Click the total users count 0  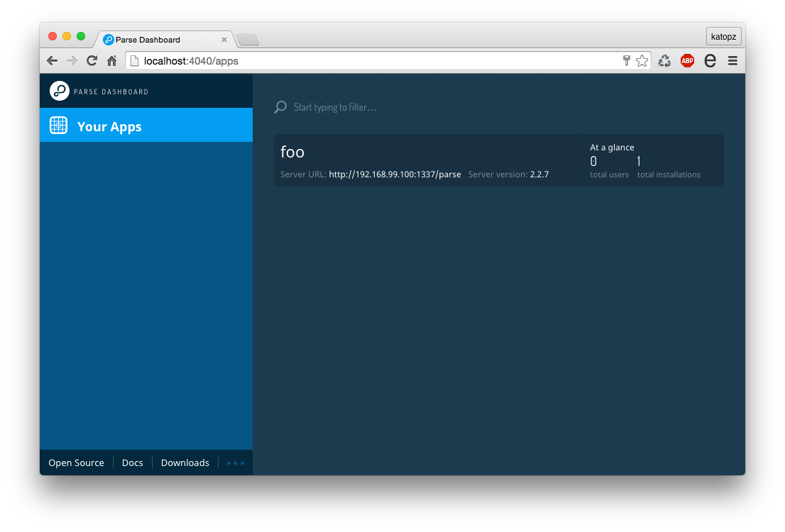pos(593,161)
